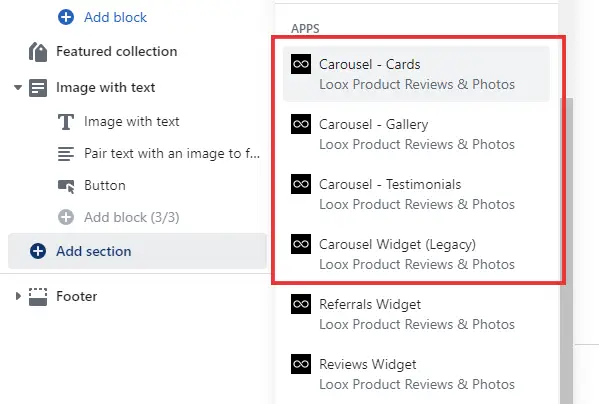
Task: Select the Featured collection tag icon
Action: [38, 52]
